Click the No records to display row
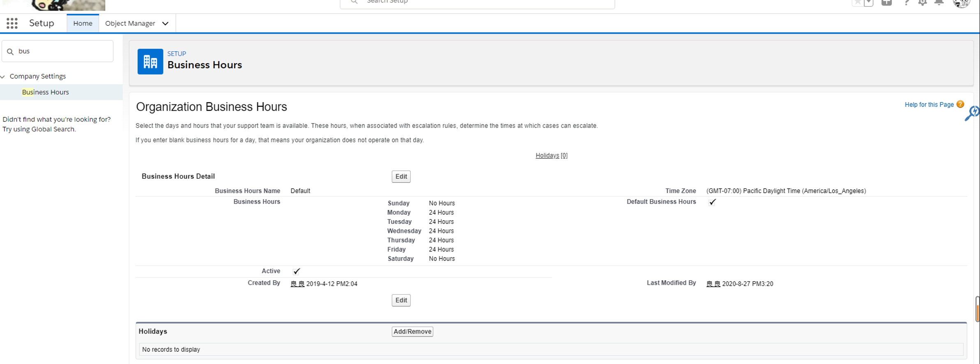This screenshot has height=364, width=980. [551, 349]
